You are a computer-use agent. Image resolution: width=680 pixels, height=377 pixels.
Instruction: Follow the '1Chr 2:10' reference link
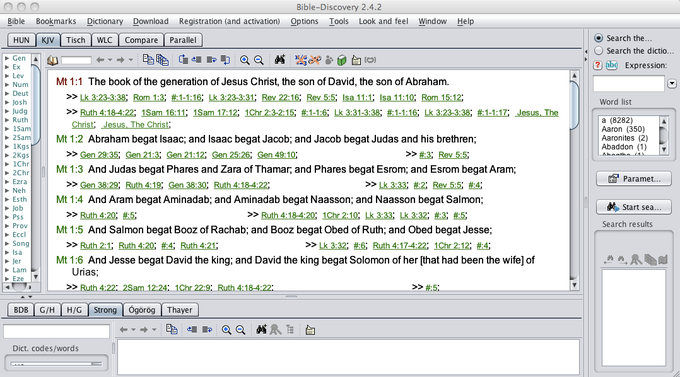pos(340,215)
